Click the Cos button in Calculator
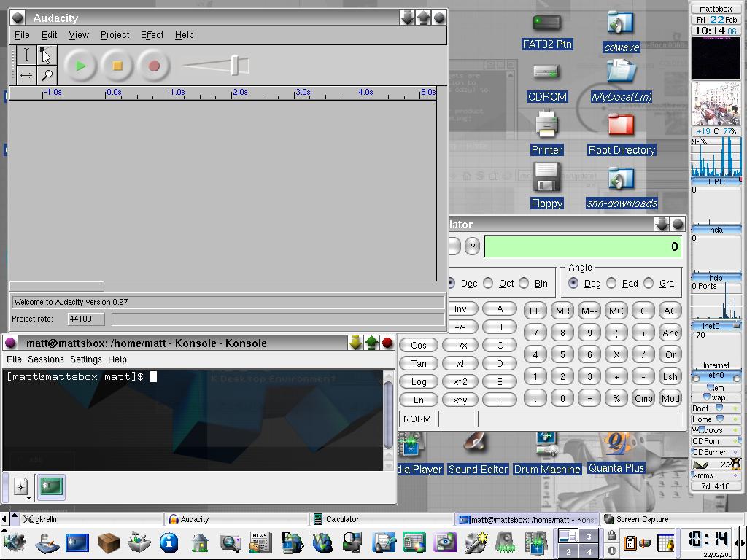This screenshot has height=560, width=747. [x=418, y=345]
